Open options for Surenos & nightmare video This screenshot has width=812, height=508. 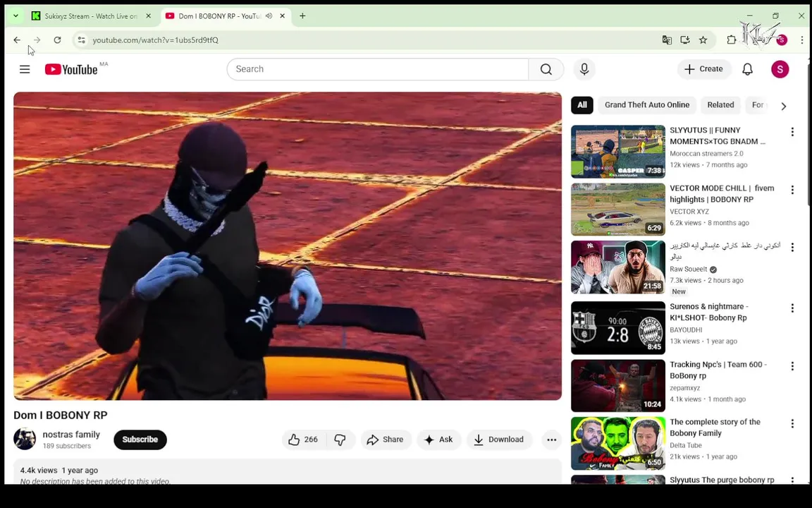coord(792,308)
